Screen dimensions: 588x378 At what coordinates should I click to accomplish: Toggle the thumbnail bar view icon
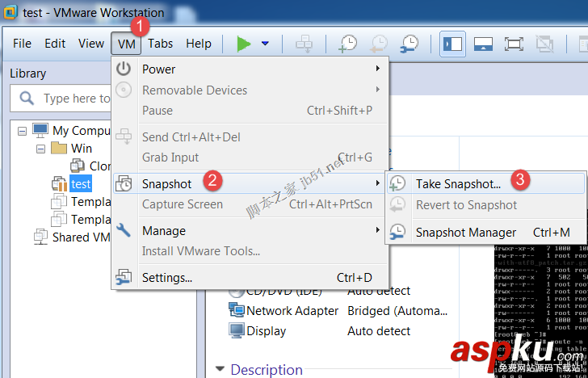[483, 44]
